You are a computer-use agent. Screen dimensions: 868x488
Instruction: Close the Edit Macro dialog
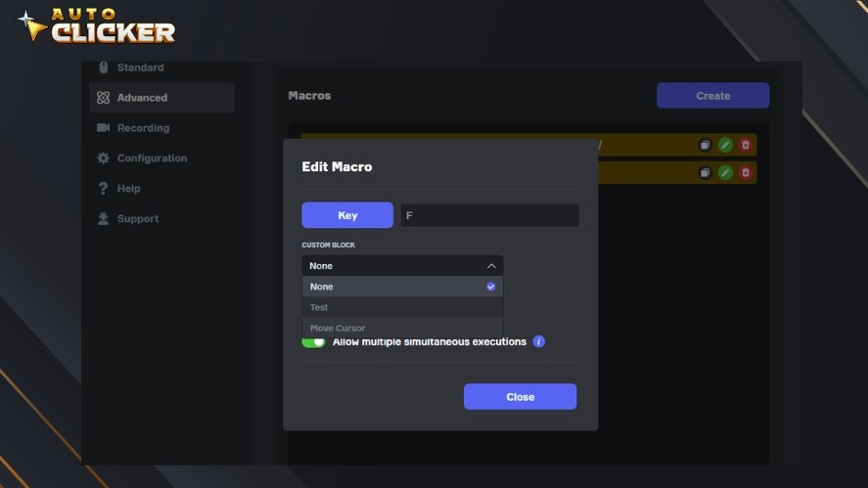click(x=520, y=397)
